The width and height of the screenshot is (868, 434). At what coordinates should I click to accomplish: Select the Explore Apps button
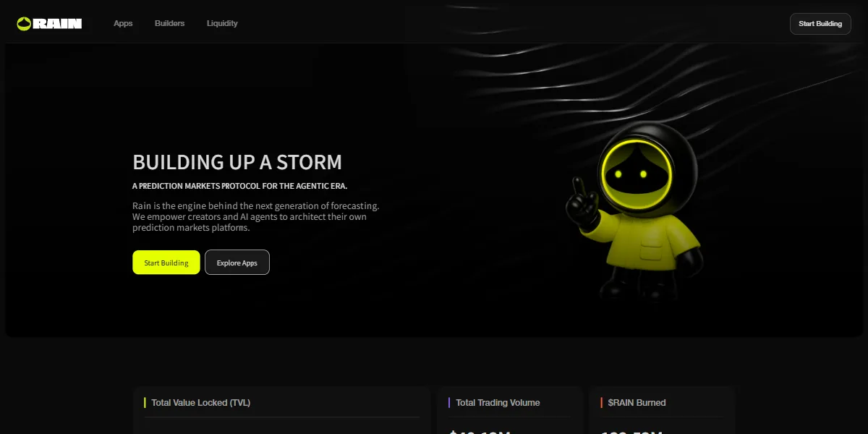pos(237,263)
